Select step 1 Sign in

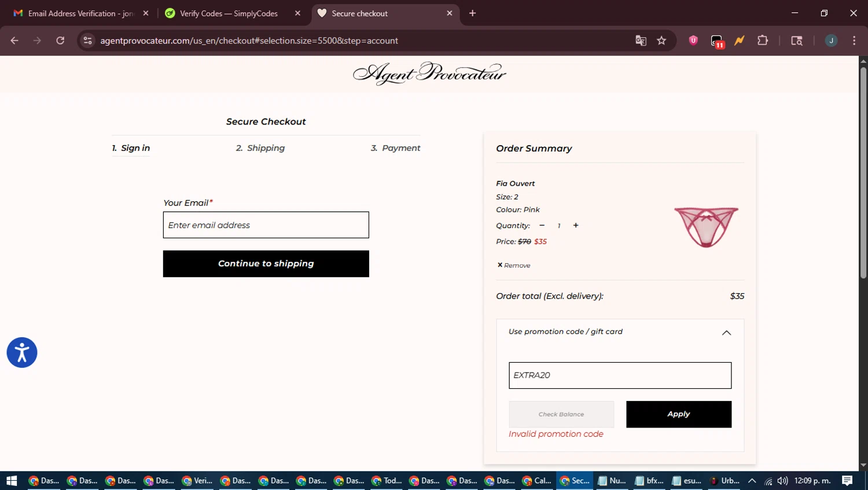click(x=131, y=148)
